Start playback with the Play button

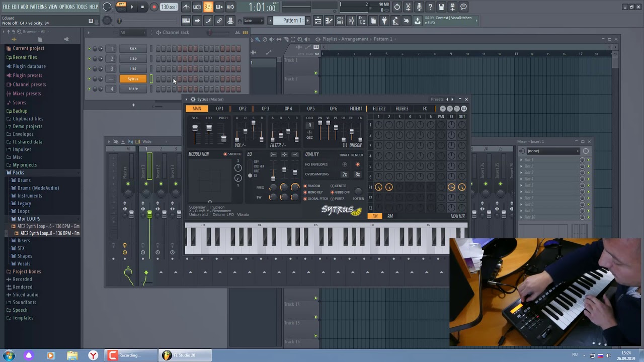[132, 7]
